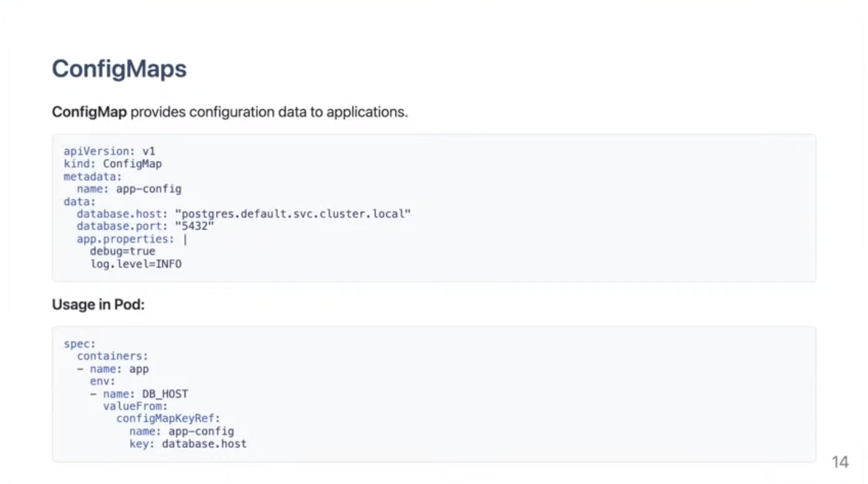Click the 'app.properties:' key
The width and height of the screenshot is (868, 484).
[125, 239]
